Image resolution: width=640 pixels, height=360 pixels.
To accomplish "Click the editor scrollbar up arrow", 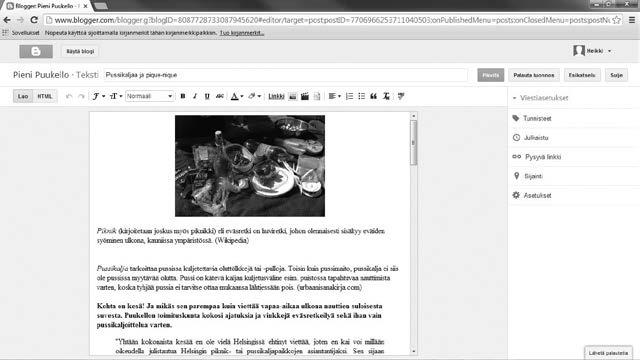I will 413,116.
